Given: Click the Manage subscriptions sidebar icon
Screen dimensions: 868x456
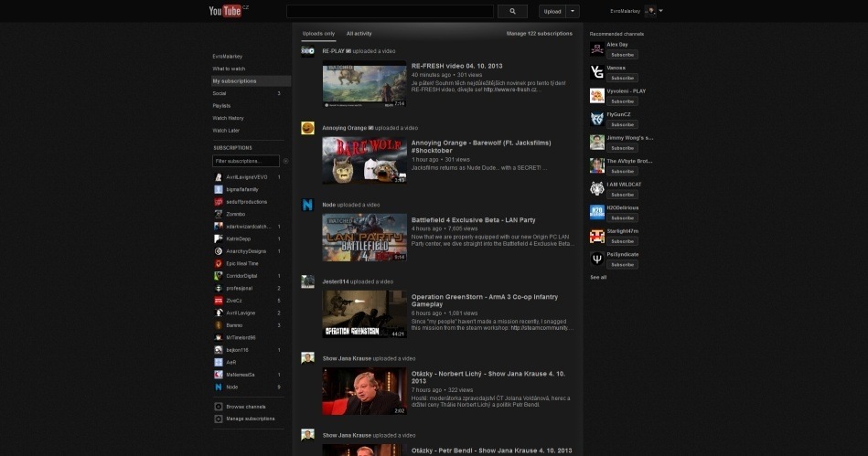Looking at the screenshot, I should pyautogui.click(x=218, y=419).
